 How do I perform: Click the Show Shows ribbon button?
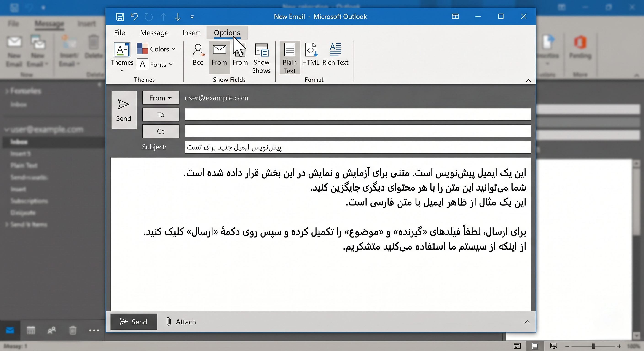pos(261,58)
